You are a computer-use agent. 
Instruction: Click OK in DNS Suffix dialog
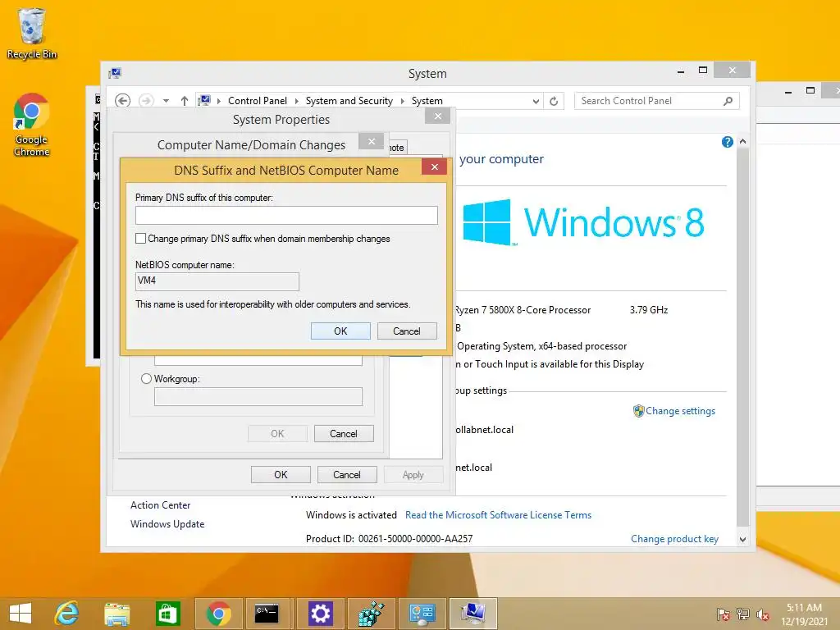pos(340,331)
